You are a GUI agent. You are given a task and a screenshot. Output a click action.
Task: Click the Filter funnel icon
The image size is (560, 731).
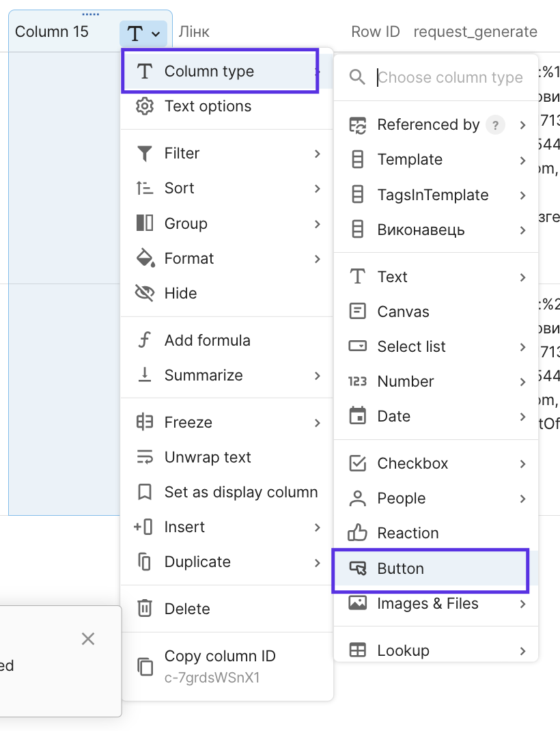145,154
